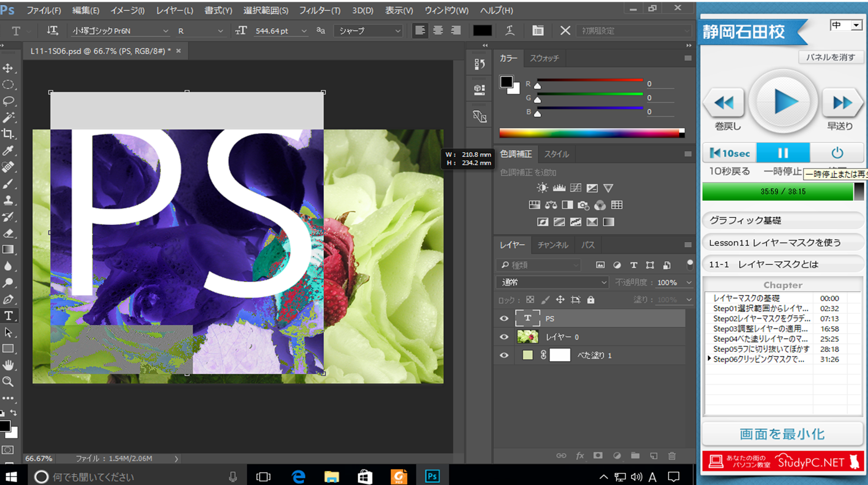Select the Blur tool

click(x=8, y=266)
